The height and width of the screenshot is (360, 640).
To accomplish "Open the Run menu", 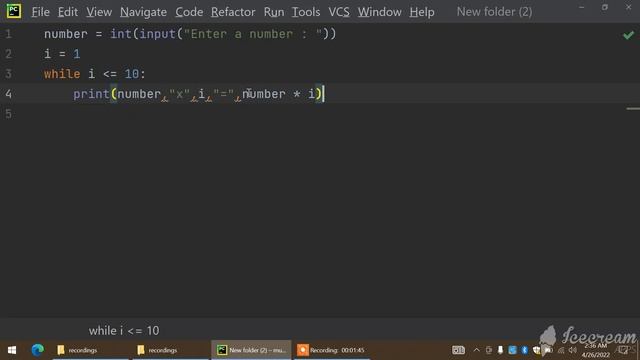I will click(273, 12).
